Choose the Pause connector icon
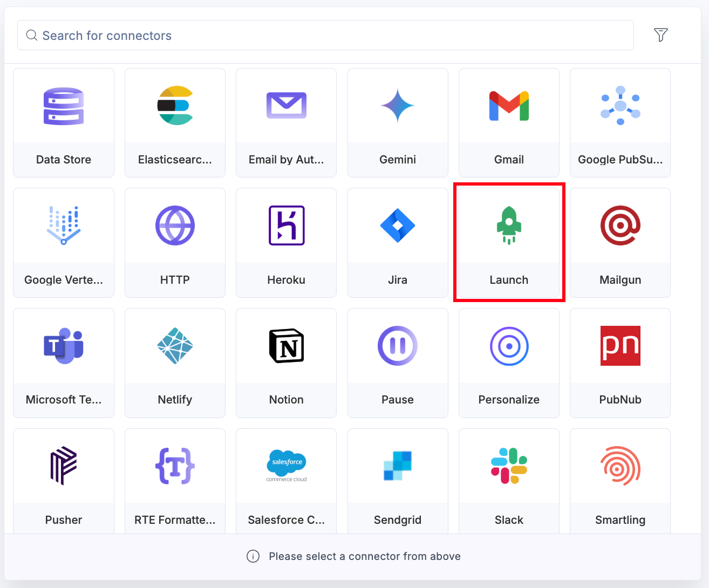 (x=398, y=346)
